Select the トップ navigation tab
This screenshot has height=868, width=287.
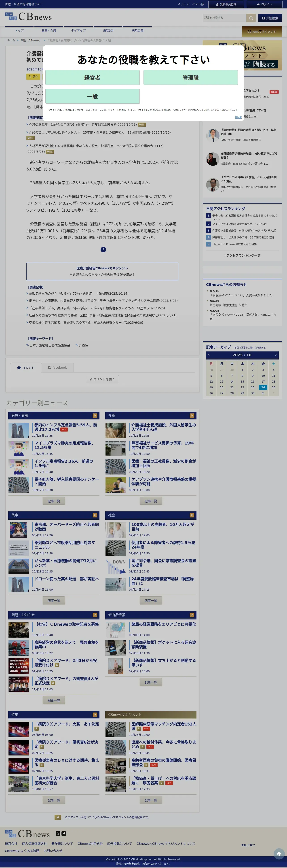(19, 31)
